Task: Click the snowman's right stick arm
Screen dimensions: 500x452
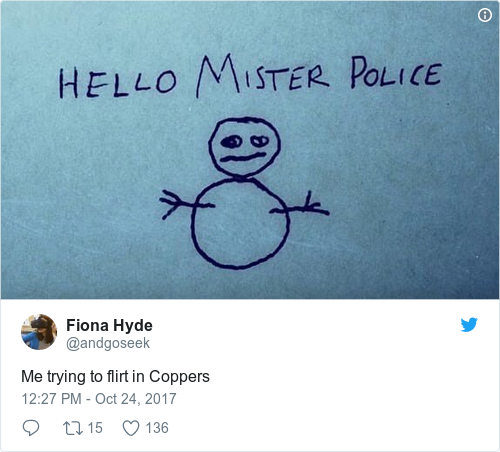Action: [299, 207]
